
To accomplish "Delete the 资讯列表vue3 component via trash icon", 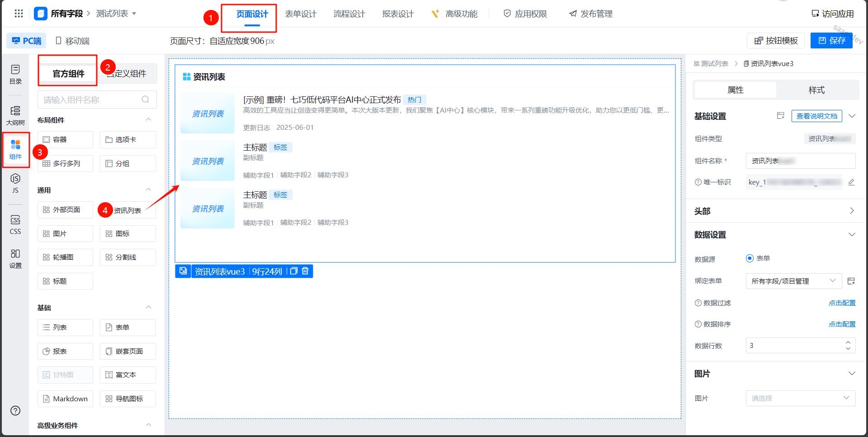I will [x=305, y=271].
